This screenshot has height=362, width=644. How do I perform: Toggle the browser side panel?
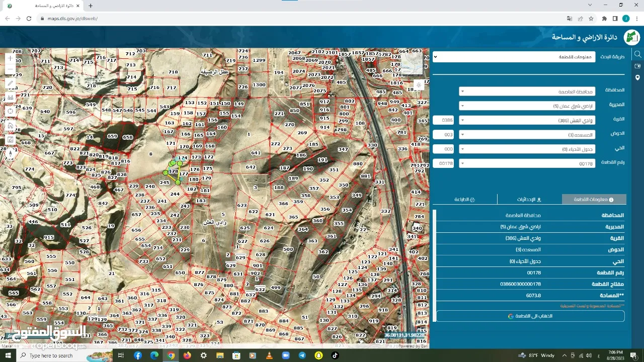click(x=615, y=19)
